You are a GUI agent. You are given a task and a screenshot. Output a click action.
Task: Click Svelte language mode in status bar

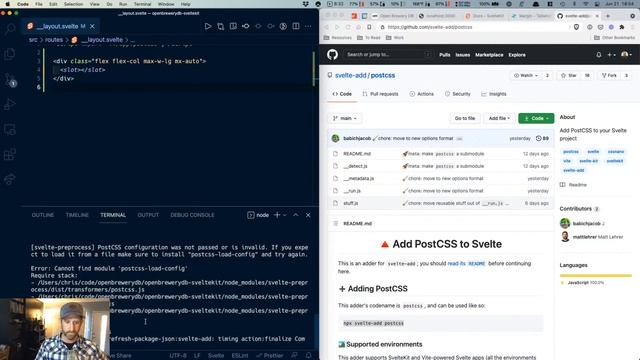[216, 356]
